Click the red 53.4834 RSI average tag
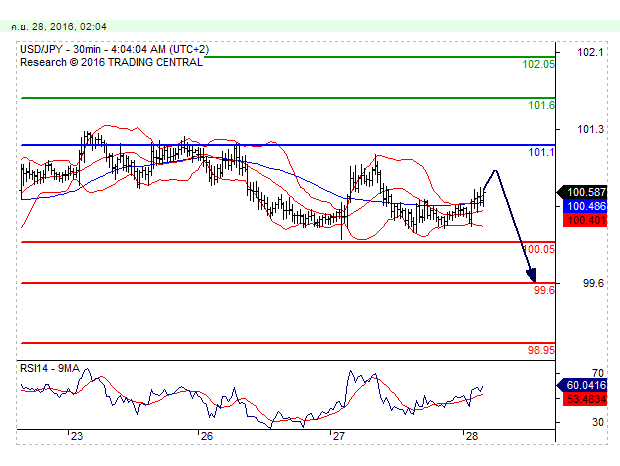 tap(585, 399)
